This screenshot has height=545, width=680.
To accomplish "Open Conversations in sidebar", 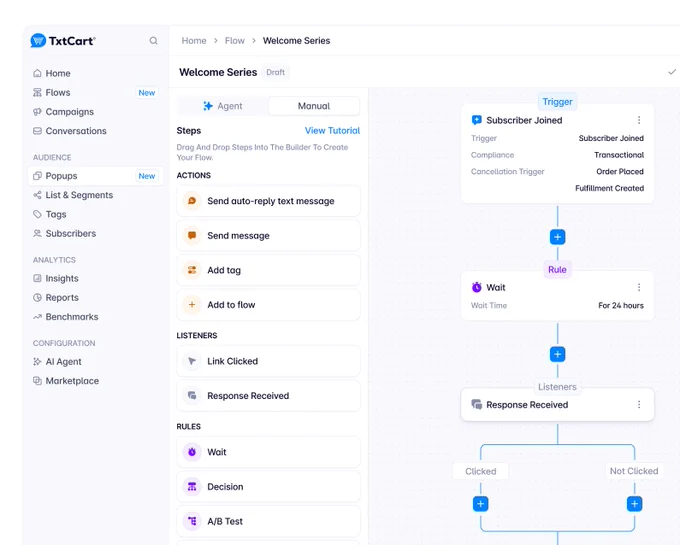I will click(95, 131).
